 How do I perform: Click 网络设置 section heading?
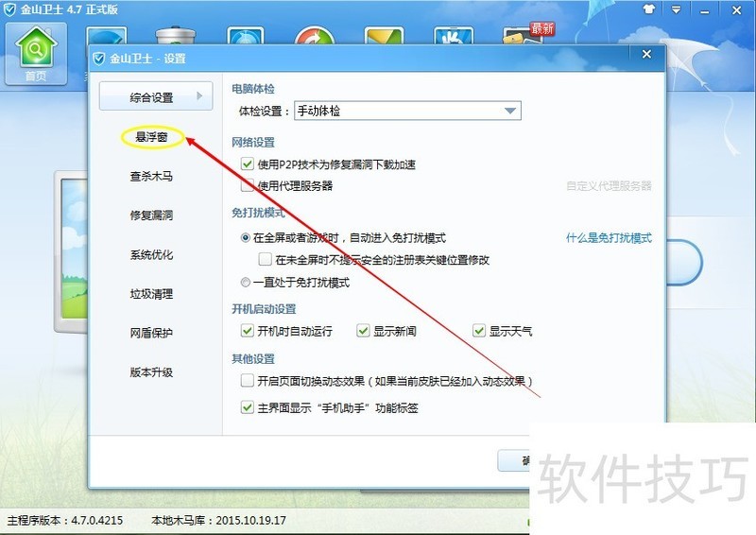(x=253, y=143)
